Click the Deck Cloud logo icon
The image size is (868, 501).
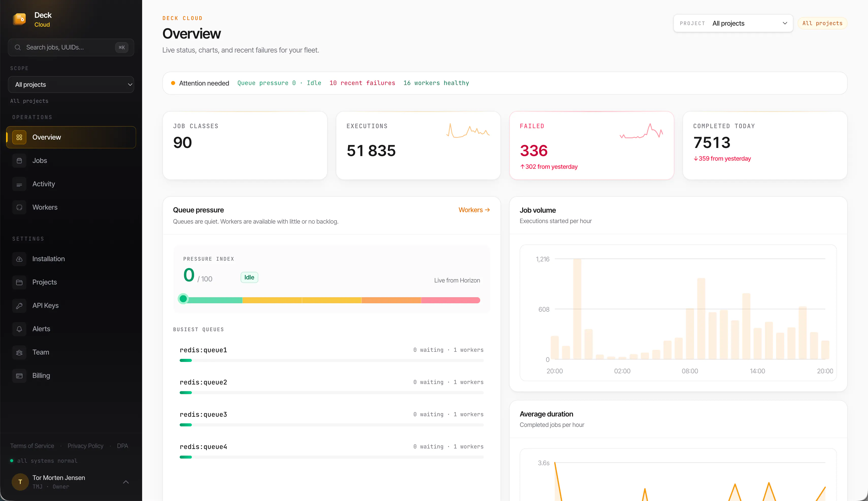[x=20, y=19]
